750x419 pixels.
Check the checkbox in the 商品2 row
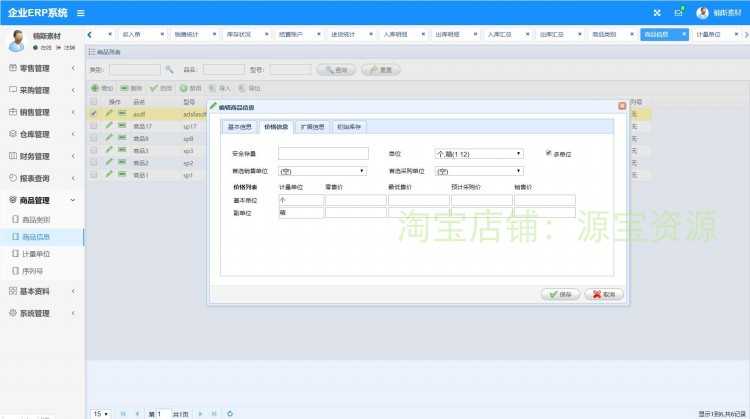click(x=94, y=162)
